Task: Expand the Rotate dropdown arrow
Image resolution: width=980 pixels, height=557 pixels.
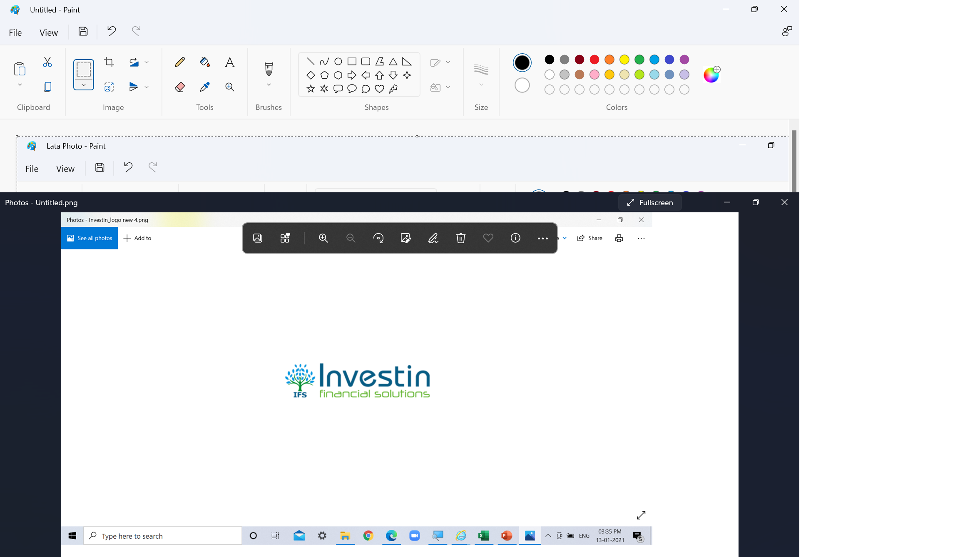Action: (x=147, y=62)
